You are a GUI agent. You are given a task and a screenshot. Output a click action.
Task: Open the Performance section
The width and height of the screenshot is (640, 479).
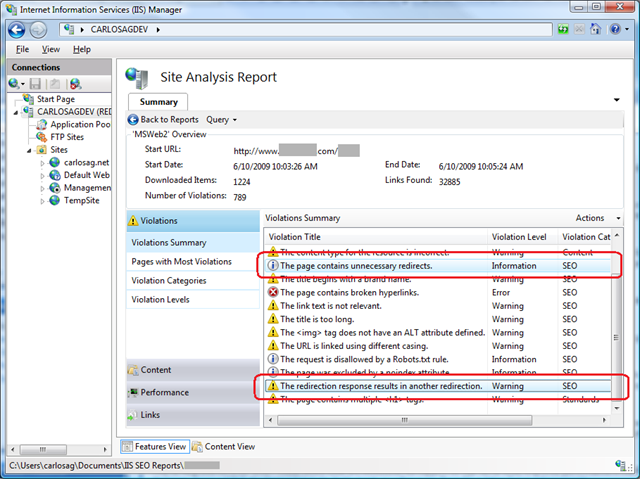(x=193, y=393)
